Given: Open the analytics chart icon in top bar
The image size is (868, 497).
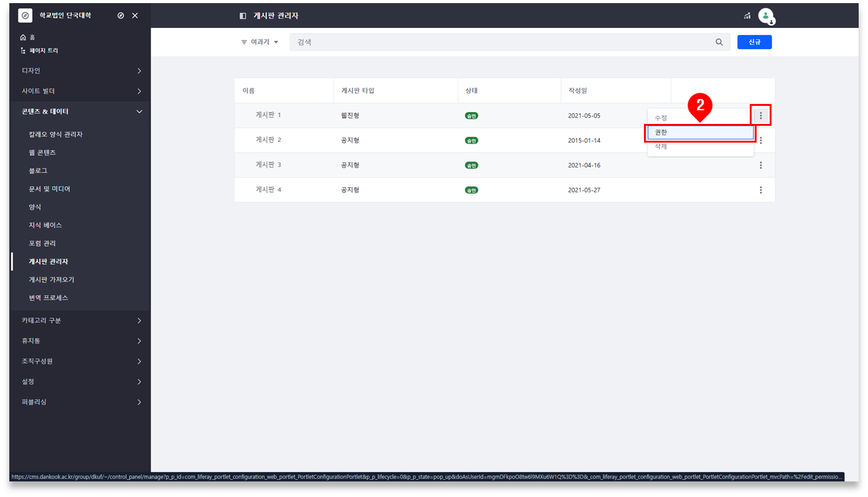Looking at the screenshot, I should (747, 16).
